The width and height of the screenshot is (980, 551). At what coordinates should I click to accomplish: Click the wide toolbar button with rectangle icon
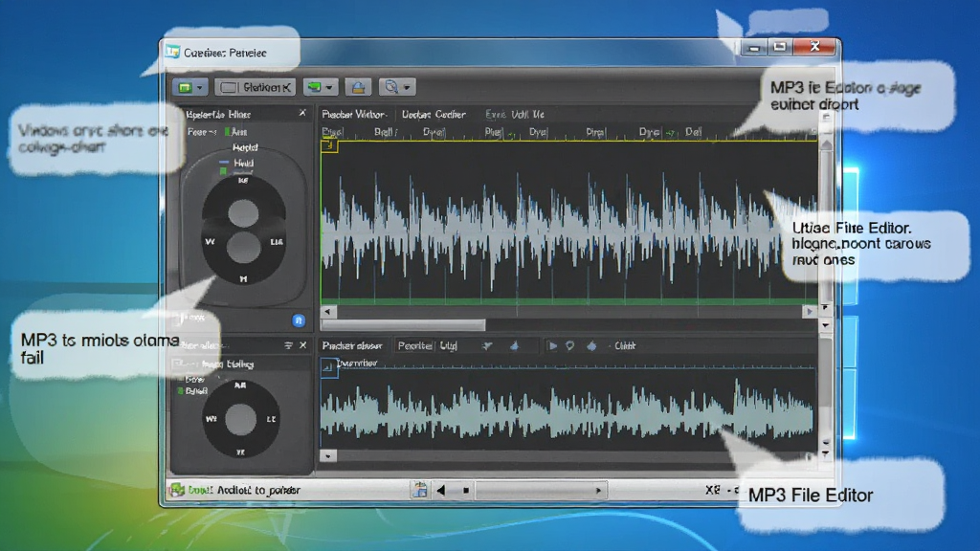[255, 87]
